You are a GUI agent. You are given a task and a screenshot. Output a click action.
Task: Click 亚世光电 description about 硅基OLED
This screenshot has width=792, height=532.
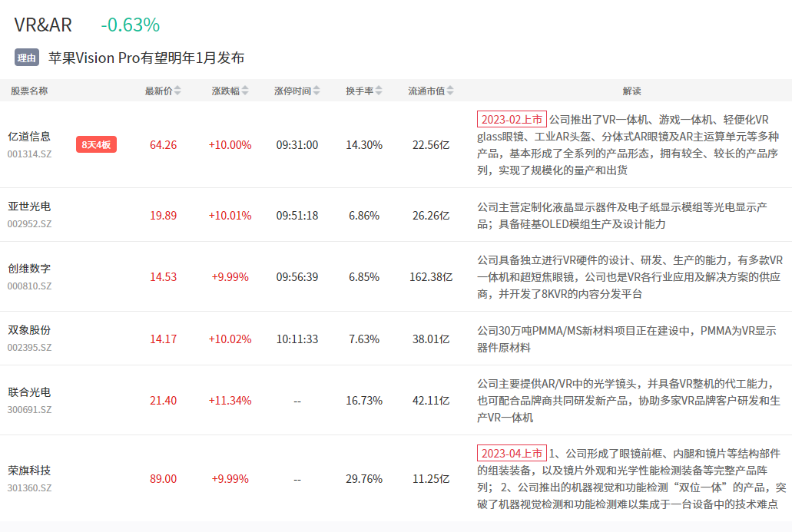622,216
